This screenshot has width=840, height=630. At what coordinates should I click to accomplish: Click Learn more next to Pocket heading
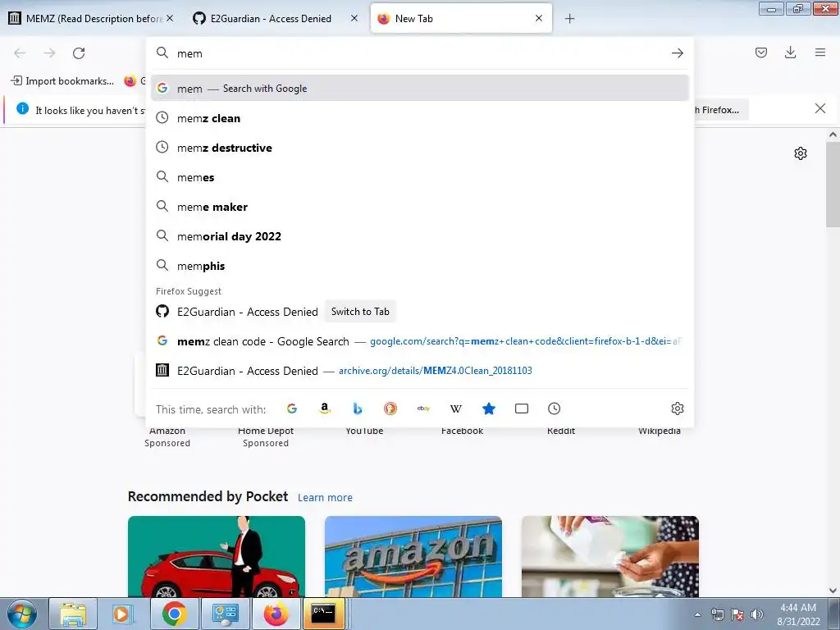pos(325,498)
